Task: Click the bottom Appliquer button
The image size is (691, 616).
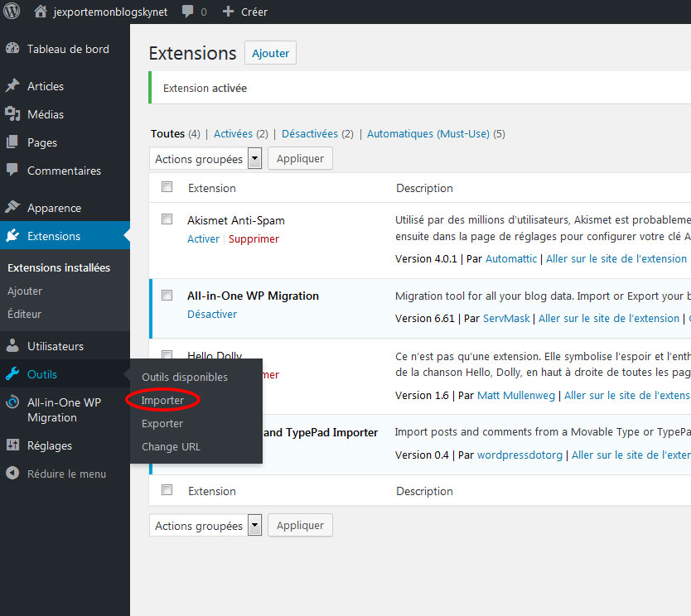Action: click(300, 525)
